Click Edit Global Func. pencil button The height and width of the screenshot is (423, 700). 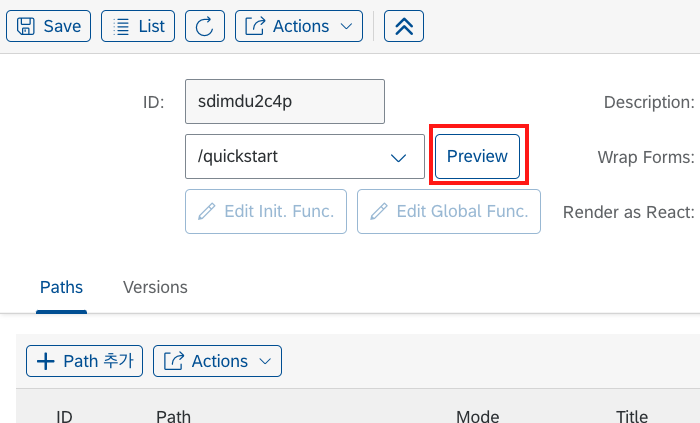[x=449, y=212]
